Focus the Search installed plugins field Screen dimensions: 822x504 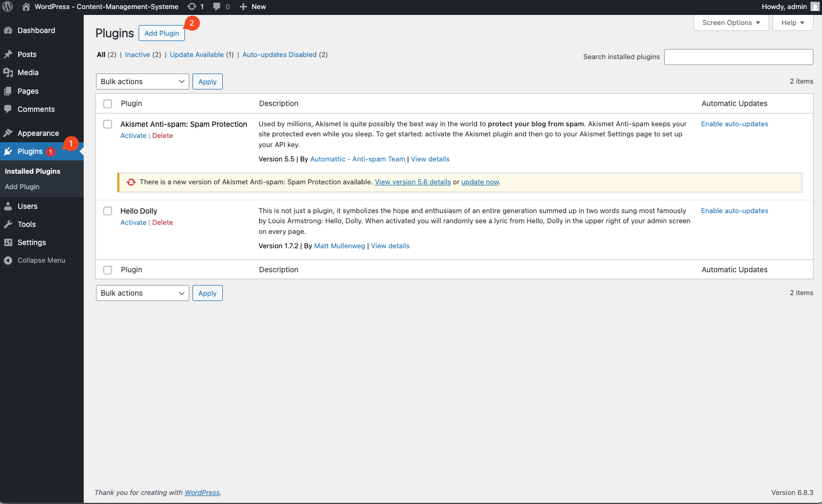(x=738, y=57)
